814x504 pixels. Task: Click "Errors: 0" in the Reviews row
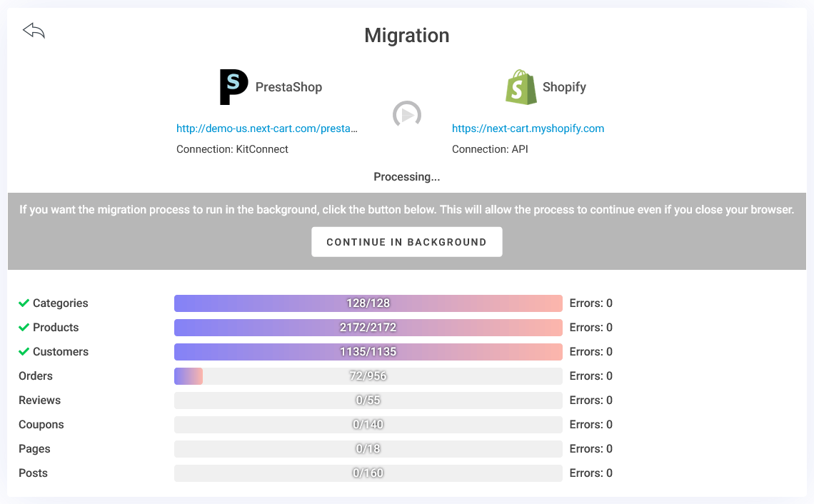591,400
